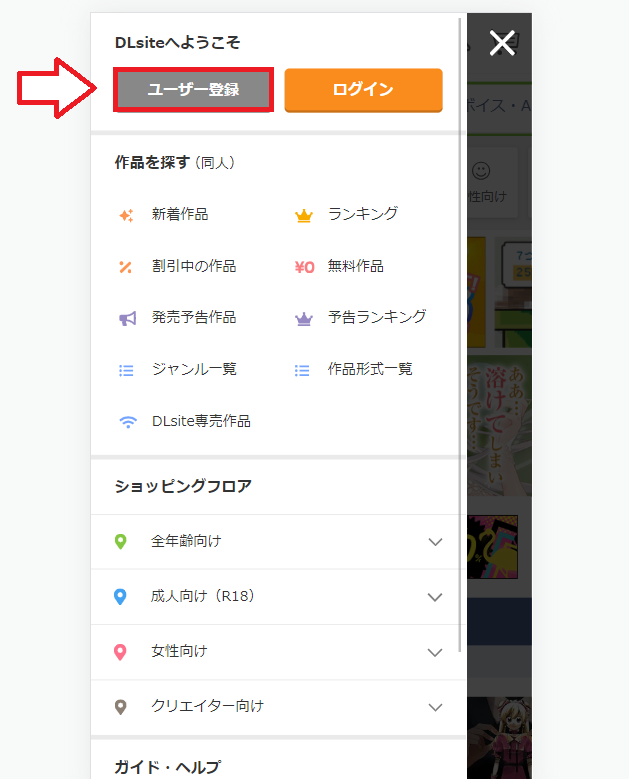
Task: Click the 溶けてしまい banner in background page
Action: tap(499, 426)
